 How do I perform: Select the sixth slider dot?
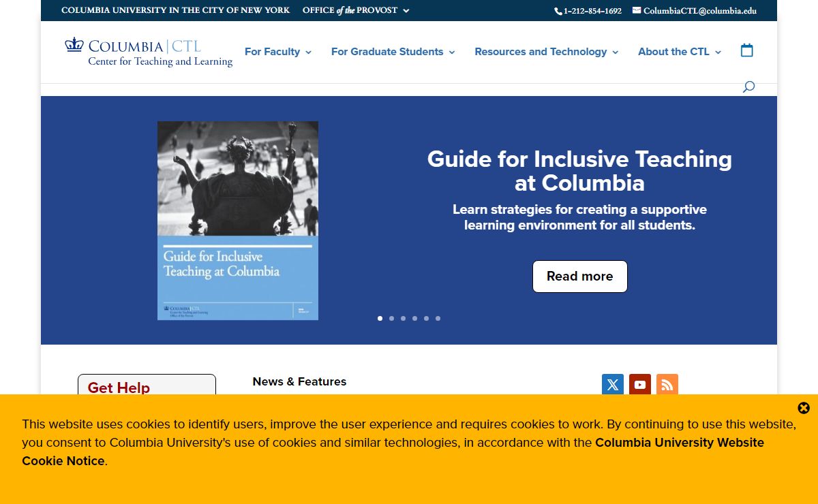pos(438,318)
